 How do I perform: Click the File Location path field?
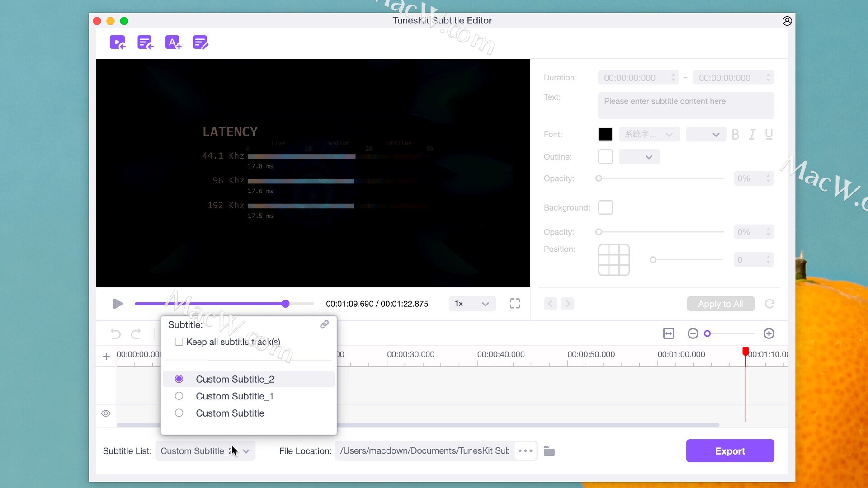425,451
